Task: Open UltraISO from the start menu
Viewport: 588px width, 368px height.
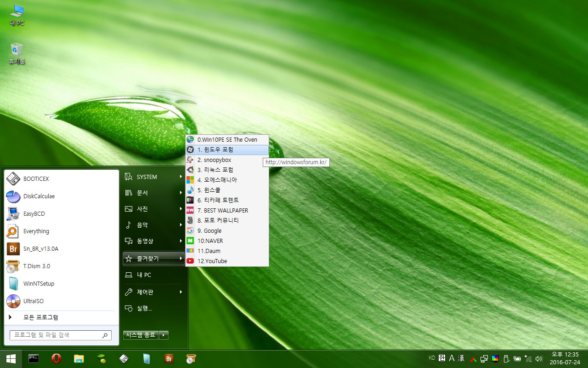Action: pos(61,301)
